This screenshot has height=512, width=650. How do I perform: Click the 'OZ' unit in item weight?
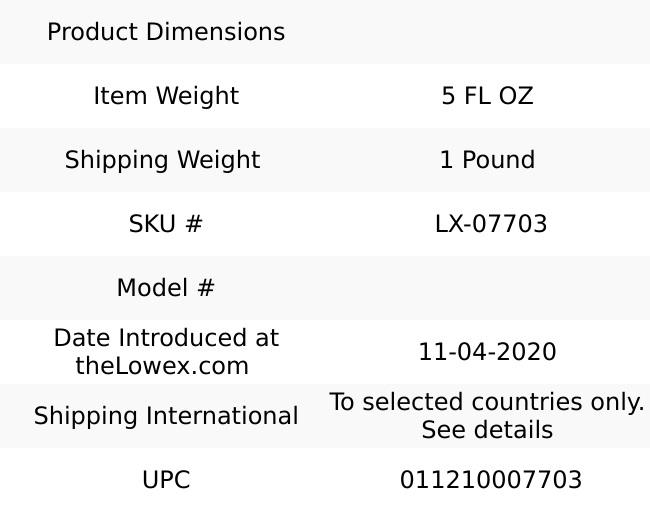(516, 96)
